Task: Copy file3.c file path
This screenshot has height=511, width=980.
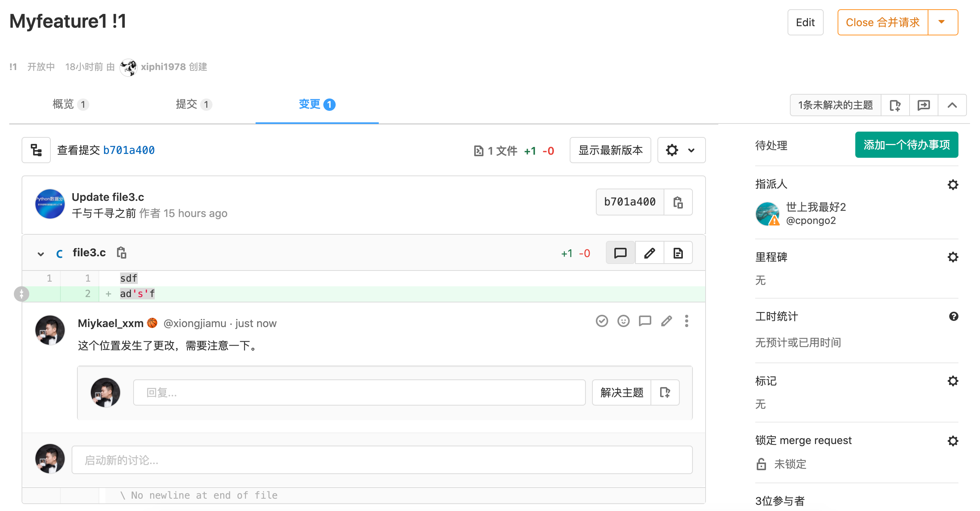Action: point(122,253)
